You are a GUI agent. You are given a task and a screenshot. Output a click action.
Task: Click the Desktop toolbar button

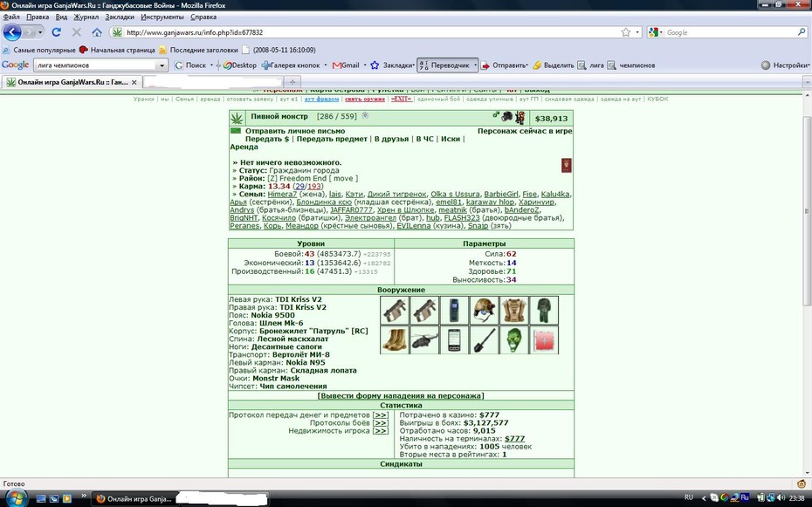(x=240, y=65)
